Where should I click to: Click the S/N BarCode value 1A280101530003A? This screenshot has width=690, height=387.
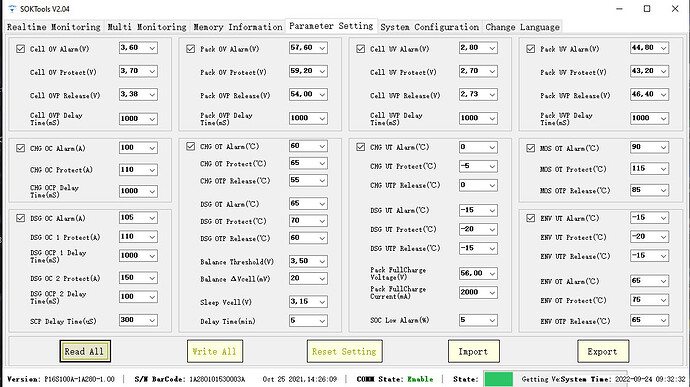click(217, 379)
